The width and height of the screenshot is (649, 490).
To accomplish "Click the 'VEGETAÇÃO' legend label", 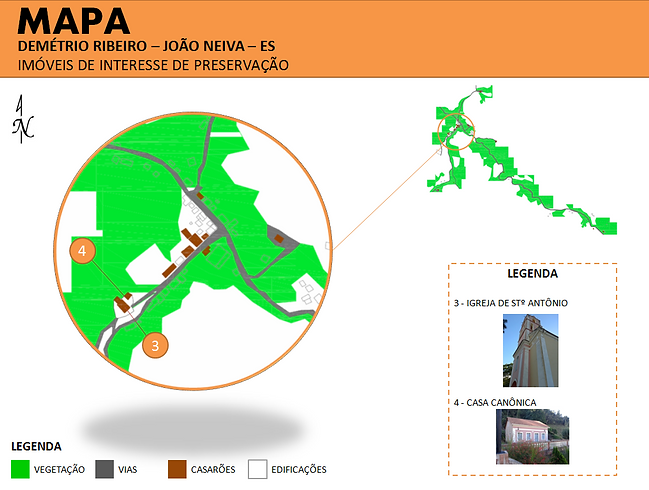I will (59, 470).
